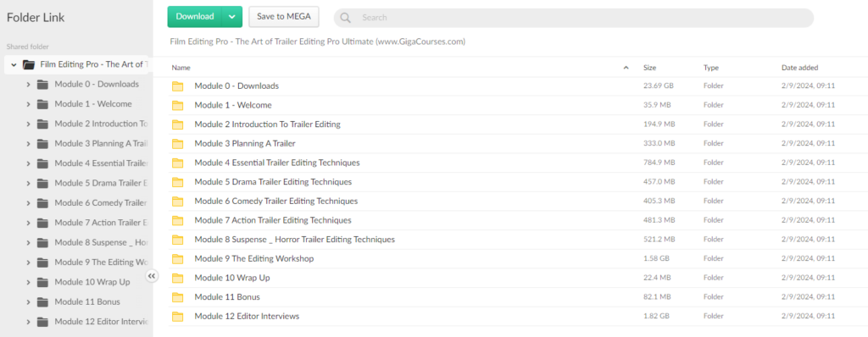The image size is (868, 337).
Task: Click the 'Module 10 Wrap Up' name in file list
Action: pos(232,278)
